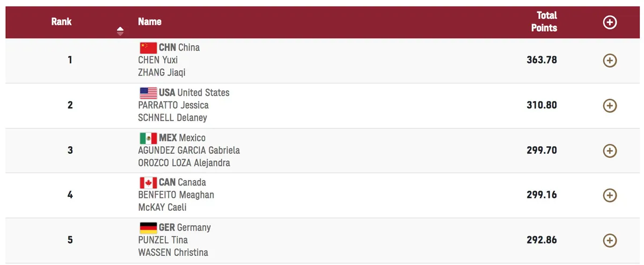644x265 pixels.
Task: Sort by Rank using arrow icon
Action: pyautogui.click(x=120, y=31)
